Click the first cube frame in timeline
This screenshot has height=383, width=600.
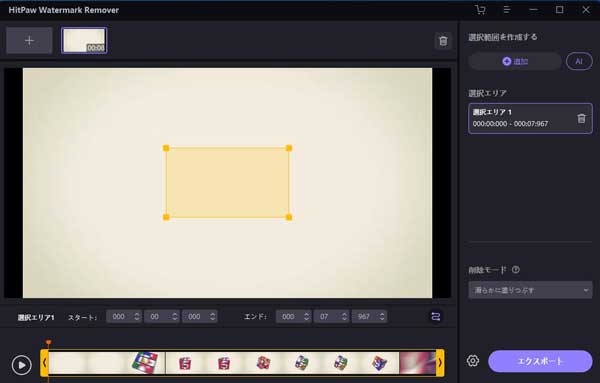(145, 362)
